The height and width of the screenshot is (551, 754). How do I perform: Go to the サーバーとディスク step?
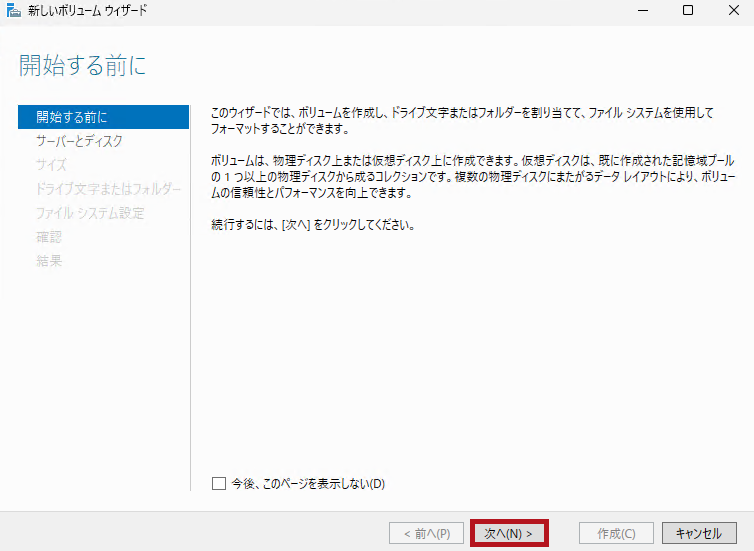point(79,141)
